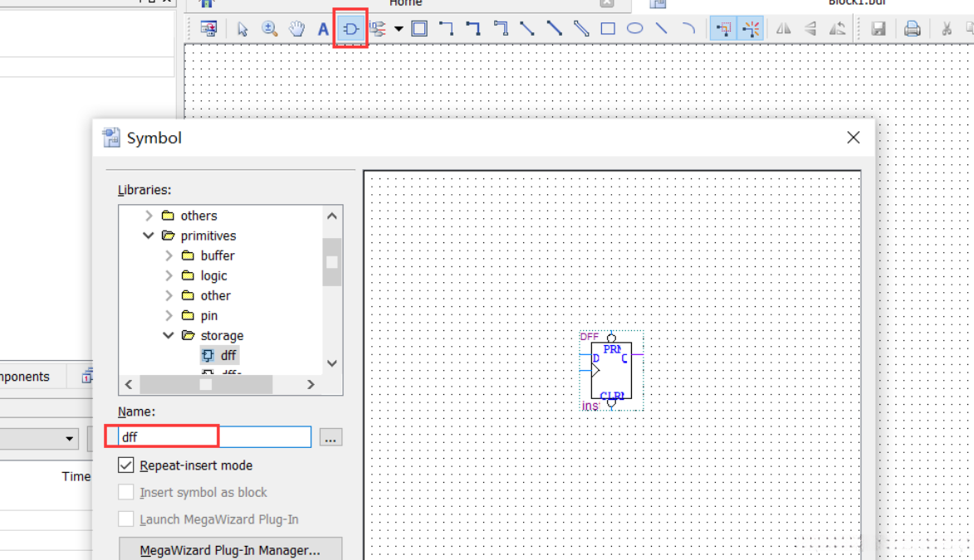Toggle the partial line selection tool
The height and width of the screenshot is (560, 974).
click(724, 28)
